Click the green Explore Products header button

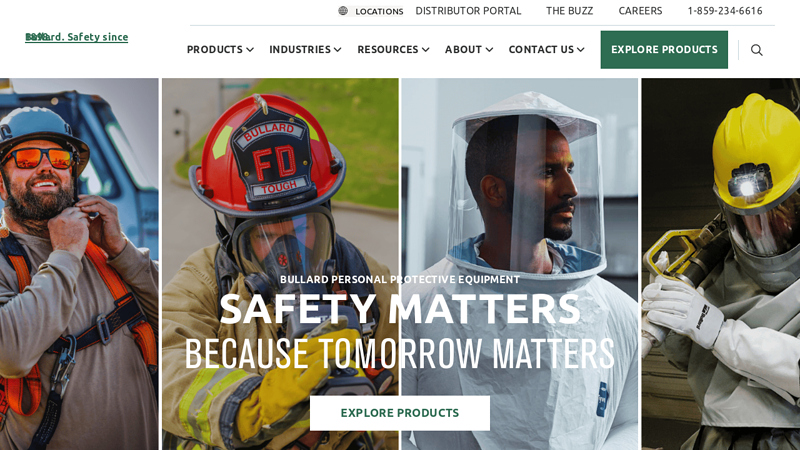pos(664,49)
